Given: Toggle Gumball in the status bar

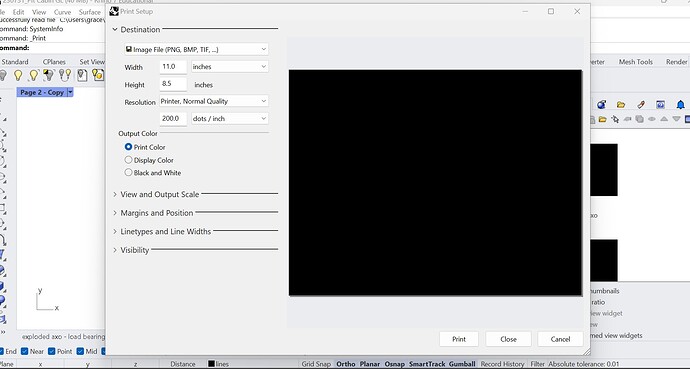Looking at the screenshot, I should point(462,364).
